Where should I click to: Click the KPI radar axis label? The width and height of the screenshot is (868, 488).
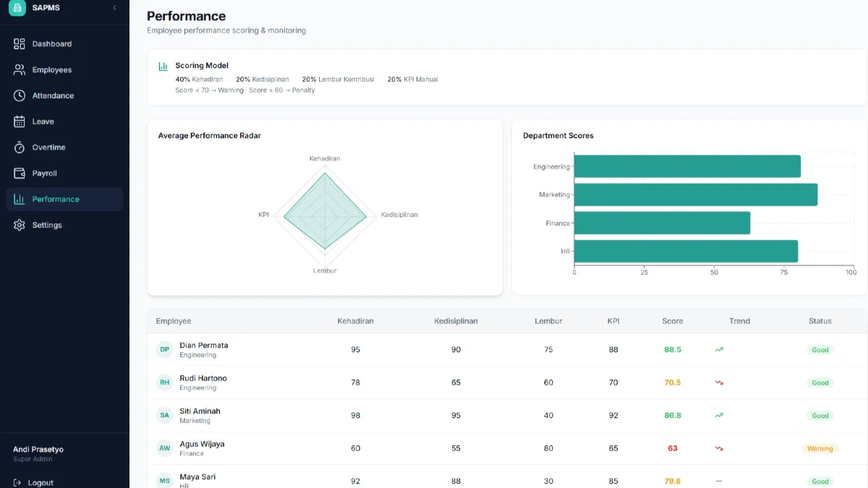pos(263,215)
